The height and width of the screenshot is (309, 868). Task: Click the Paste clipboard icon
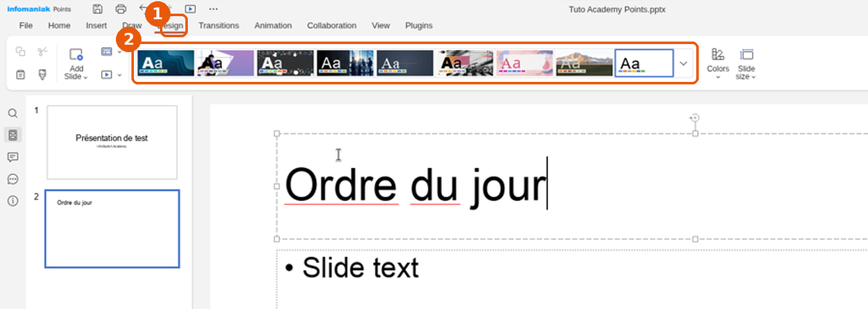[20, 74]
